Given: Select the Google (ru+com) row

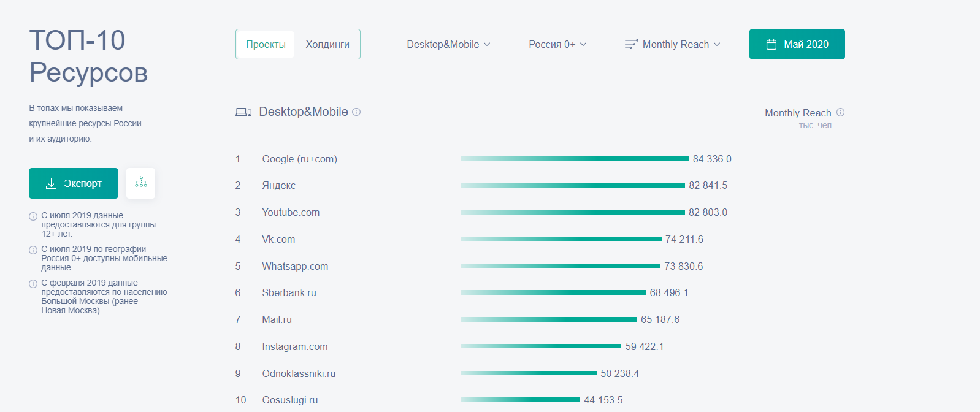Looking at the screenshot, I should (299, 159).
